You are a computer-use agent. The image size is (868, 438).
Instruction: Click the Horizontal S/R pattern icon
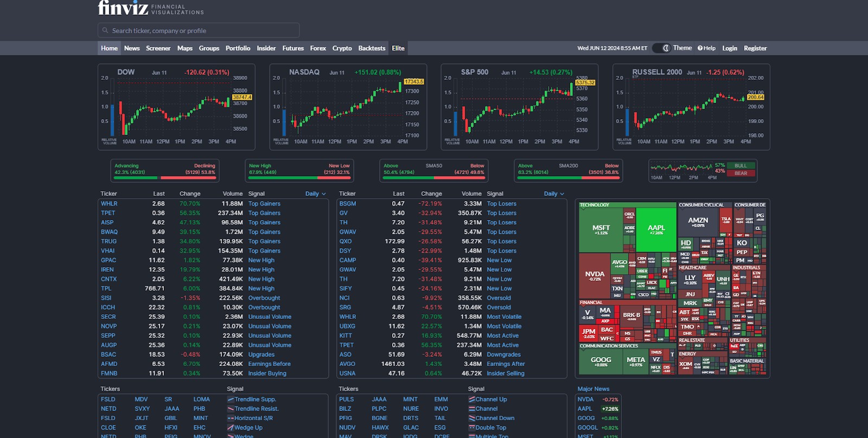231,418
